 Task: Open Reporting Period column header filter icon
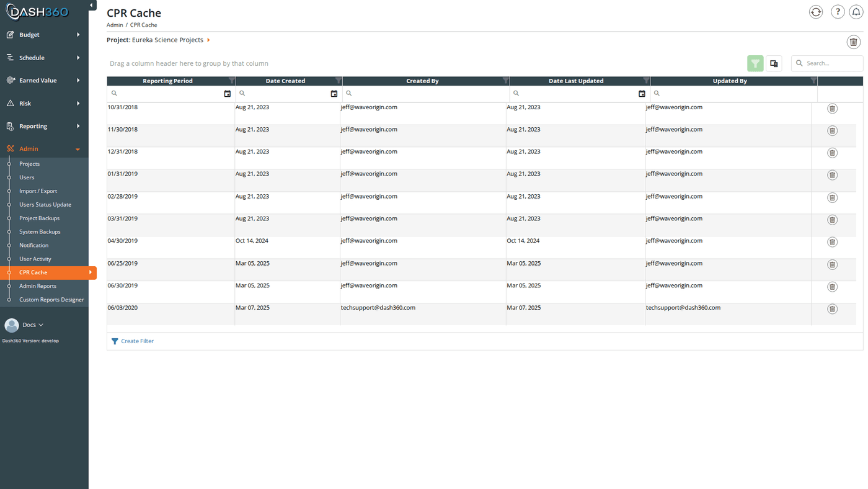pyautogui.click(x=232, y=81)
